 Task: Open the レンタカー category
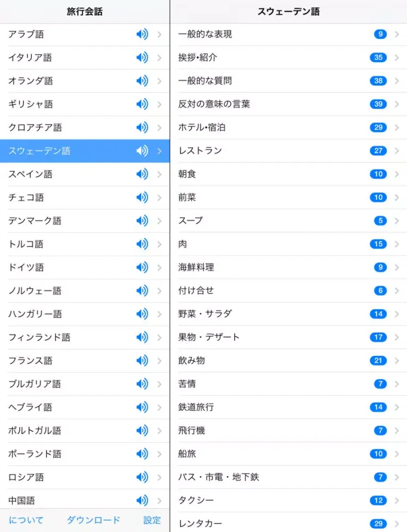pos(289,523)
